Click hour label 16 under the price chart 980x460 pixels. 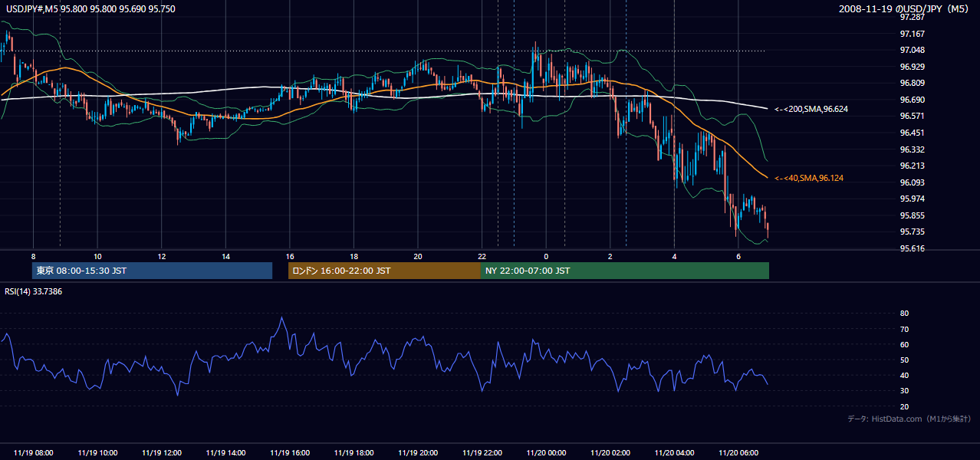click(290, 256)
